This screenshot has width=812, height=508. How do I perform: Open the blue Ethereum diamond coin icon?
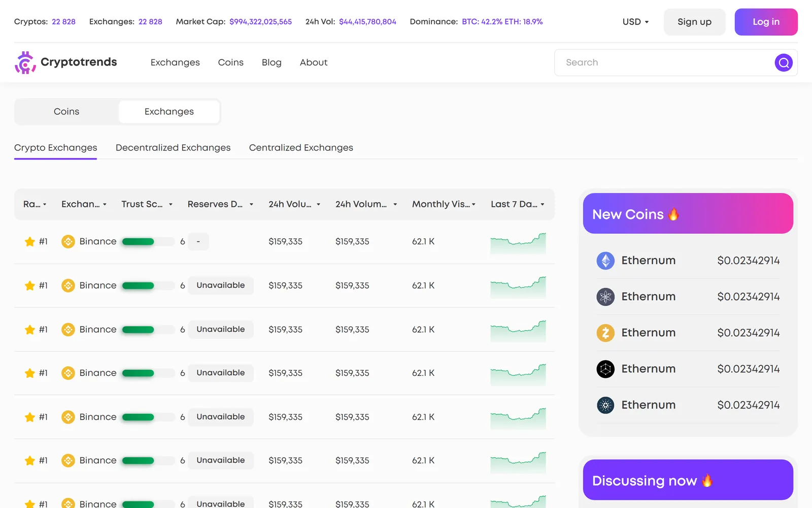pyautogui.click(x=605, y=261)
